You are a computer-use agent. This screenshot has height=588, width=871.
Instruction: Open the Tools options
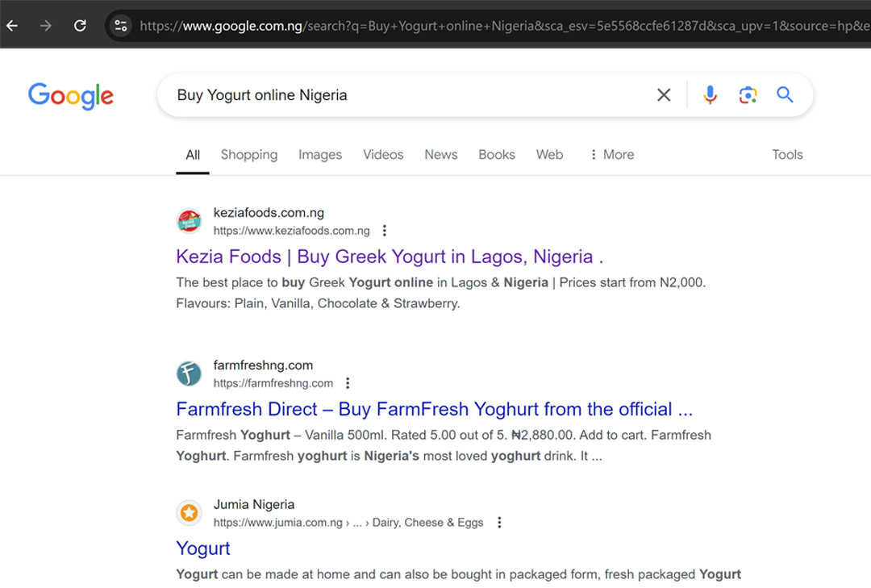[787, 155]
